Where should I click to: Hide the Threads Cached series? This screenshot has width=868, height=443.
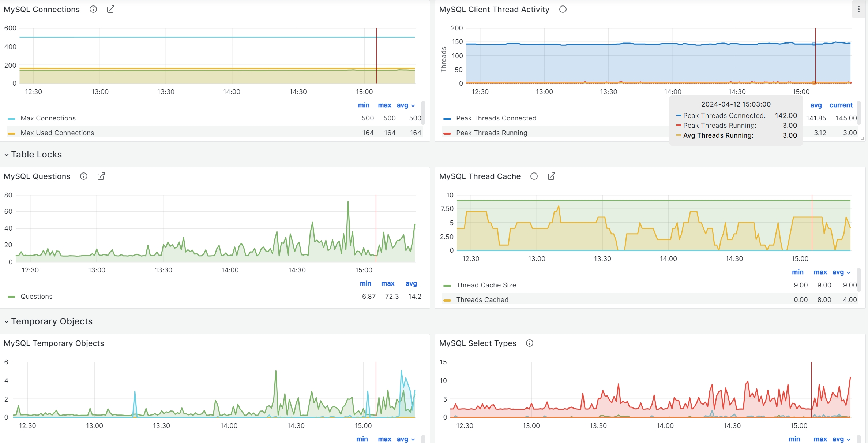click(482, 299)
